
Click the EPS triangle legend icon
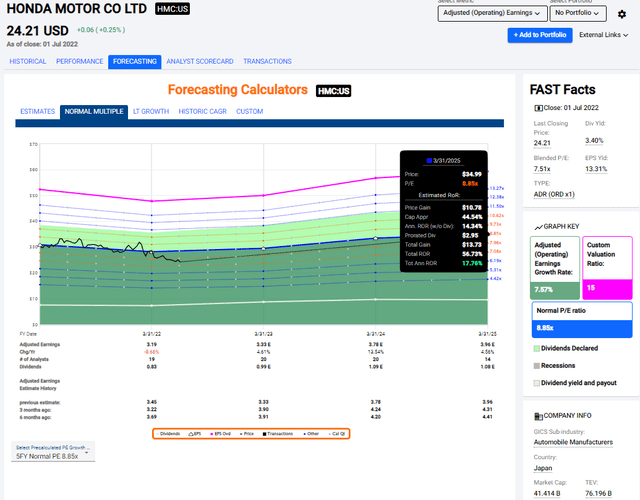pos(192,433)
